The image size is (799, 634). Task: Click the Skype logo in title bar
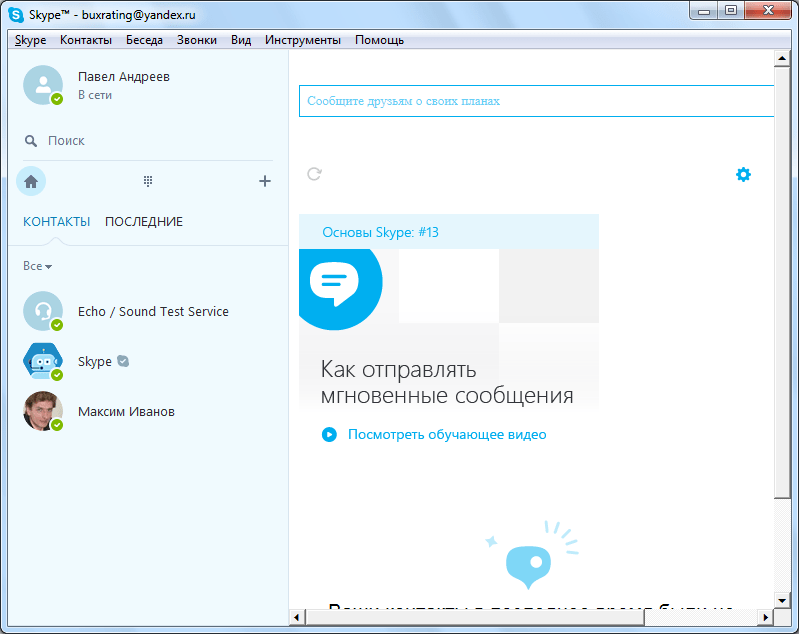(16, 15)
